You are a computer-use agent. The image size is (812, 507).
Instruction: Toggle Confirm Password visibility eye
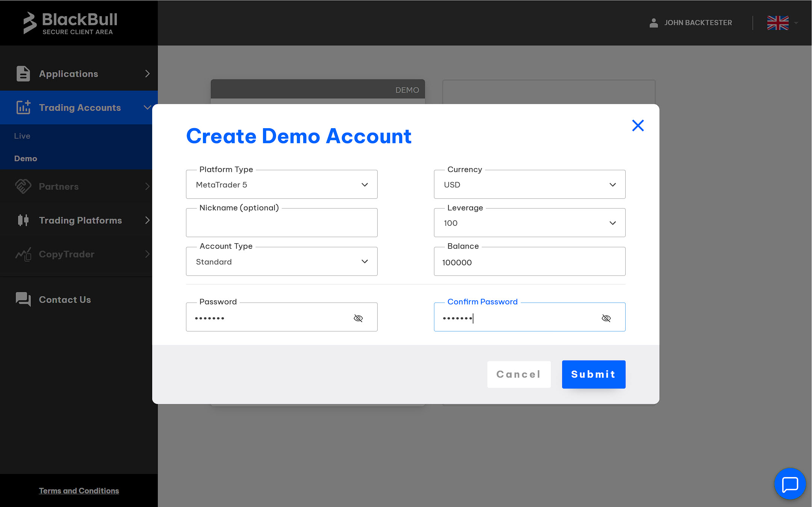[x=606, y=318]
